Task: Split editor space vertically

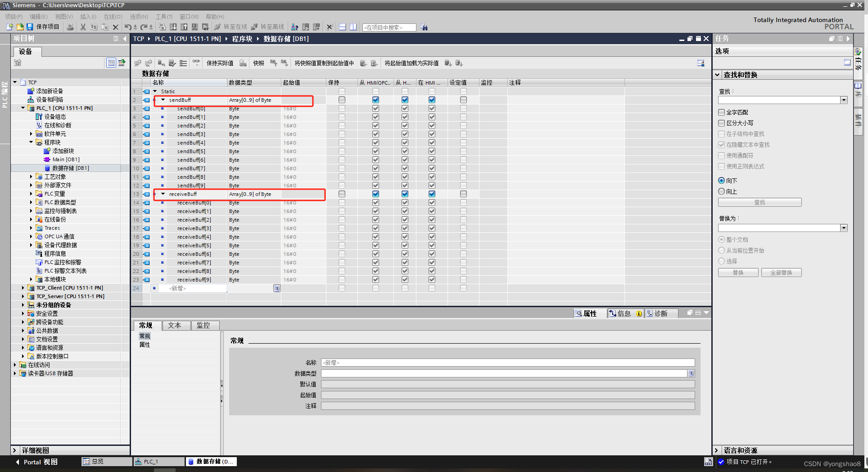Action: pos(353,27)
